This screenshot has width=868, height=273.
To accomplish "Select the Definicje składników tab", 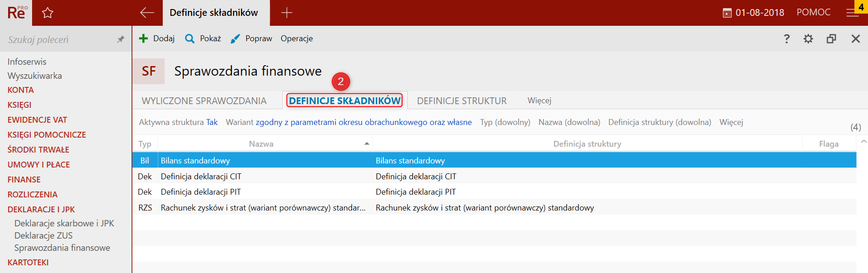I will tap(345, 101).
